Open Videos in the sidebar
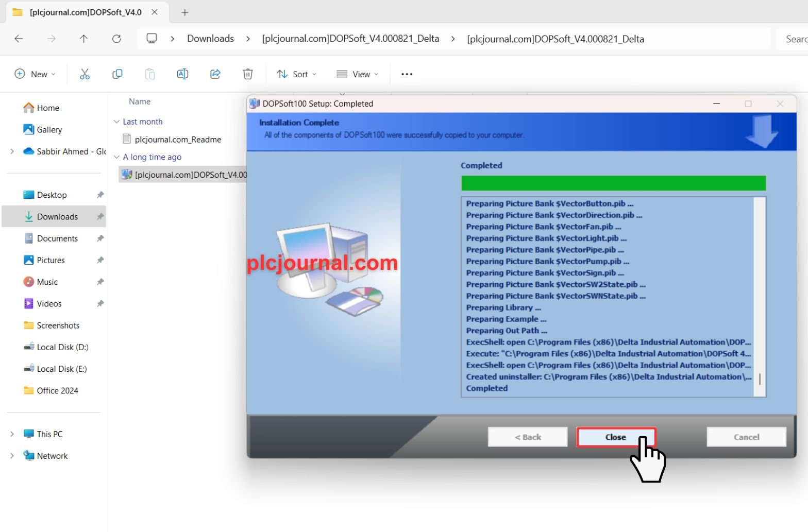 click(43, 304)
